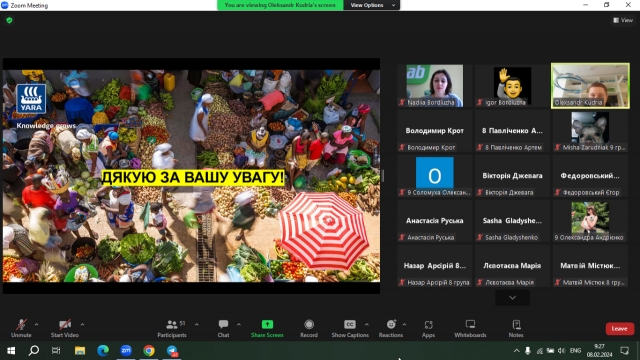The image size is (640, 360).
Task: Open Whiteboards
Action: click(x=470, y=328)
